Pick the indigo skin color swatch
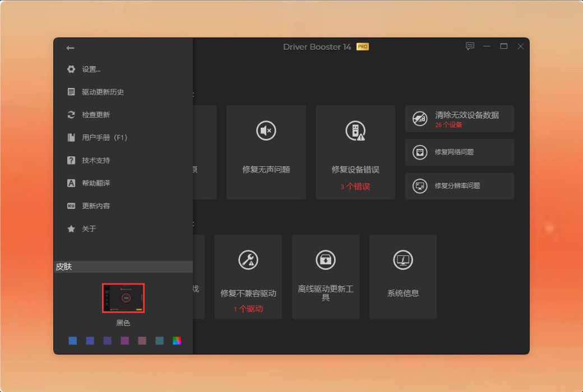Screen dimensions: 583x392 [x=90, y=340]
